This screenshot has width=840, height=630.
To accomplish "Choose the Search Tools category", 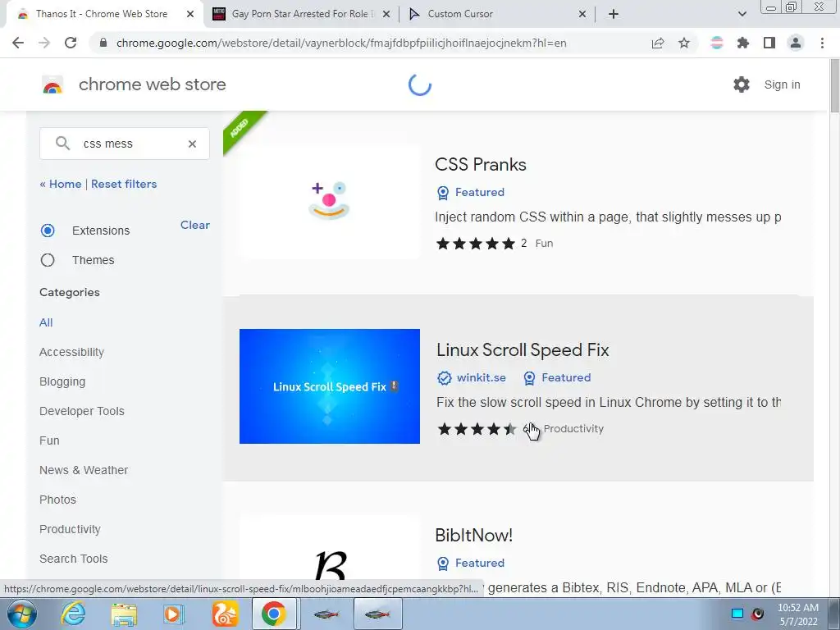I will coord(73,558).
